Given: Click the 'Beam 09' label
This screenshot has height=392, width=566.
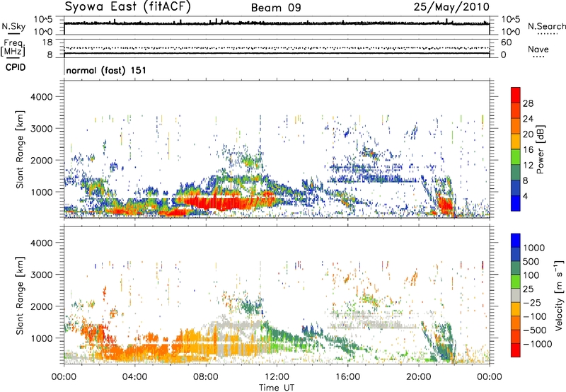Looking at the screenshot, I should click(276, 8).
